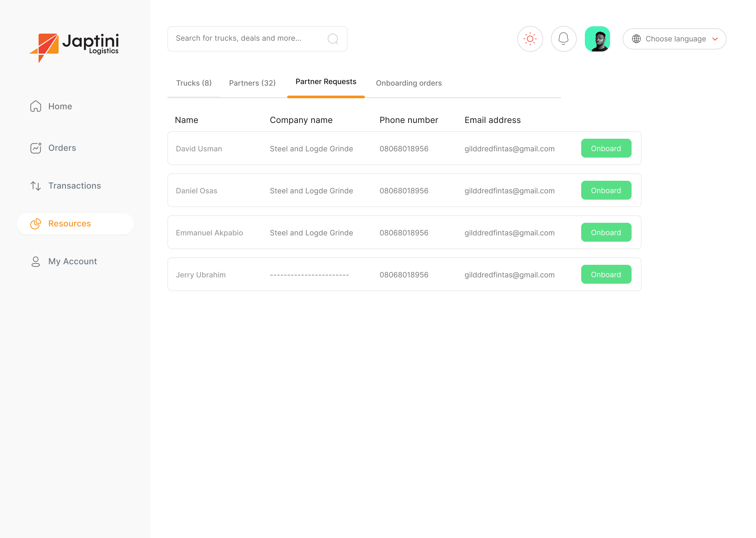Go to Home in sidebar

[60, 106]
